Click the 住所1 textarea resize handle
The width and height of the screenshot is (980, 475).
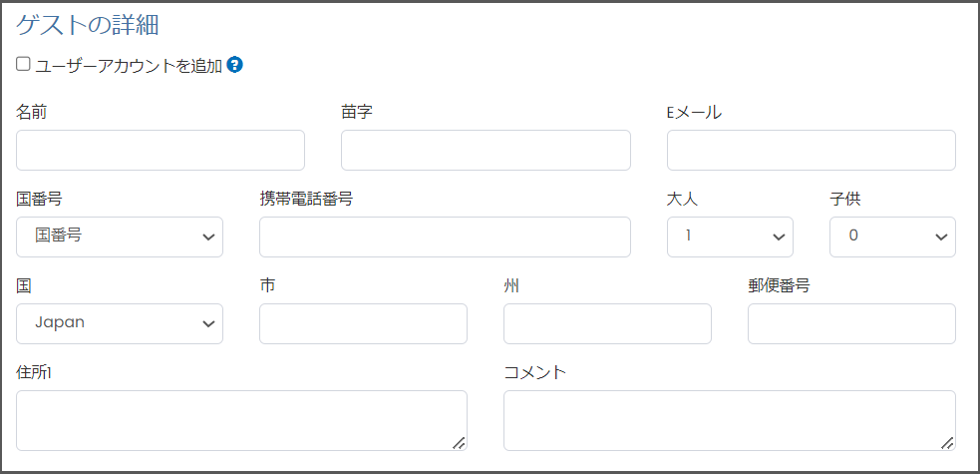click(459, 442)
